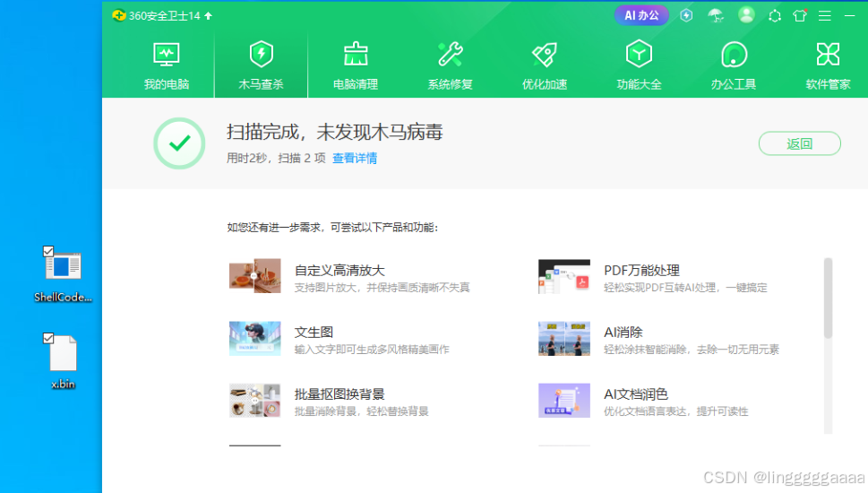868x493 pixels.
Task: Open 软件管家 tab
Action: point(829,65)
